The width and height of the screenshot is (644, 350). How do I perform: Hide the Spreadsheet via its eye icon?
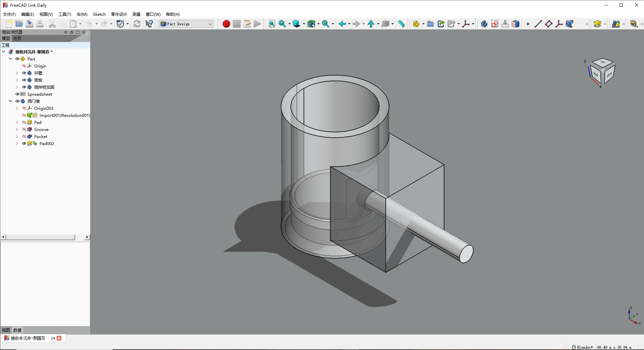coord(17,94)
